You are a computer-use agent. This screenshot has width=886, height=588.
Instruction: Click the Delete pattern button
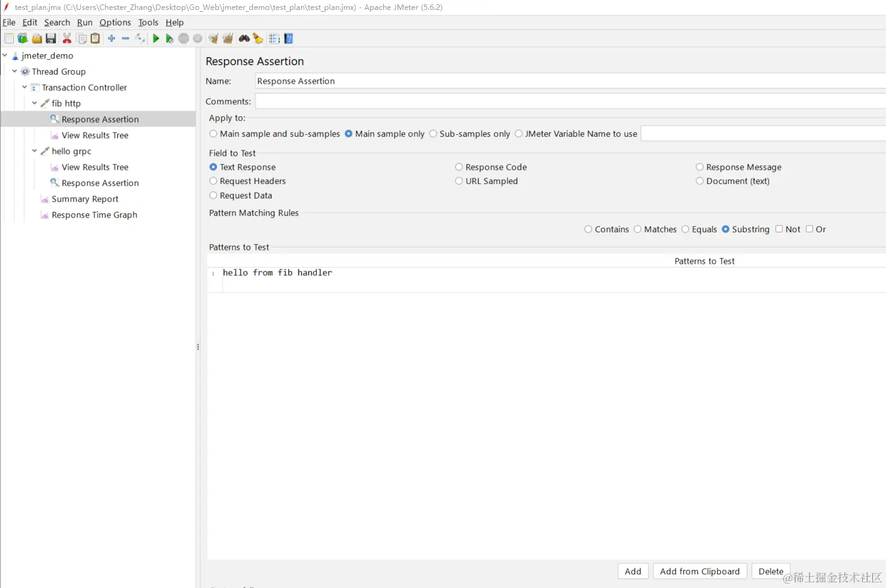point(771,571)
